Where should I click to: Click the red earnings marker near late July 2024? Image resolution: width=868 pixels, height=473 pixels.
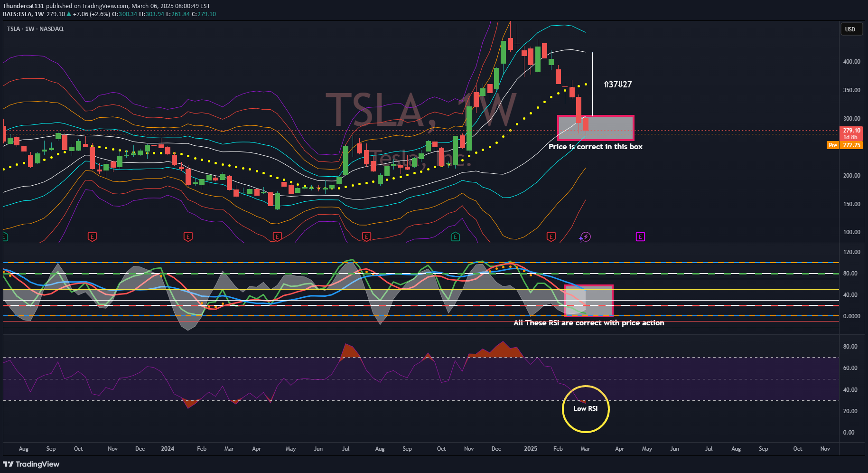click(x=366, y=236)
